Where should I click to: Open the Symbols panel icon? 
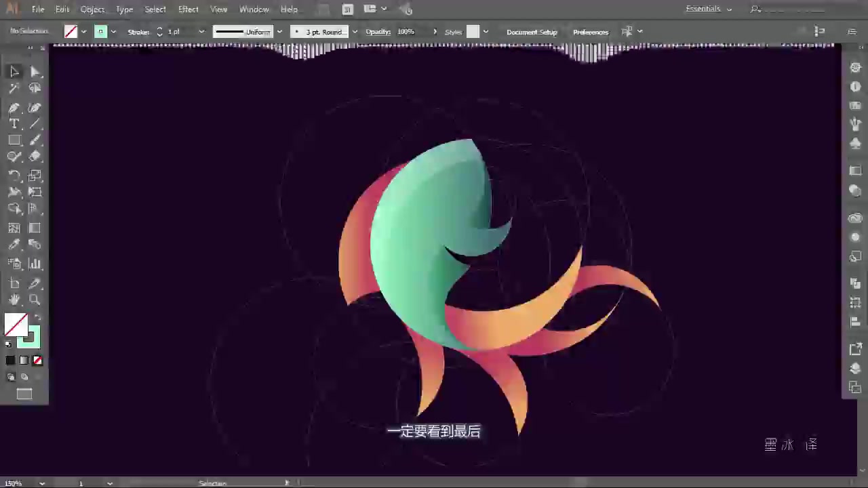pos(856,144)
